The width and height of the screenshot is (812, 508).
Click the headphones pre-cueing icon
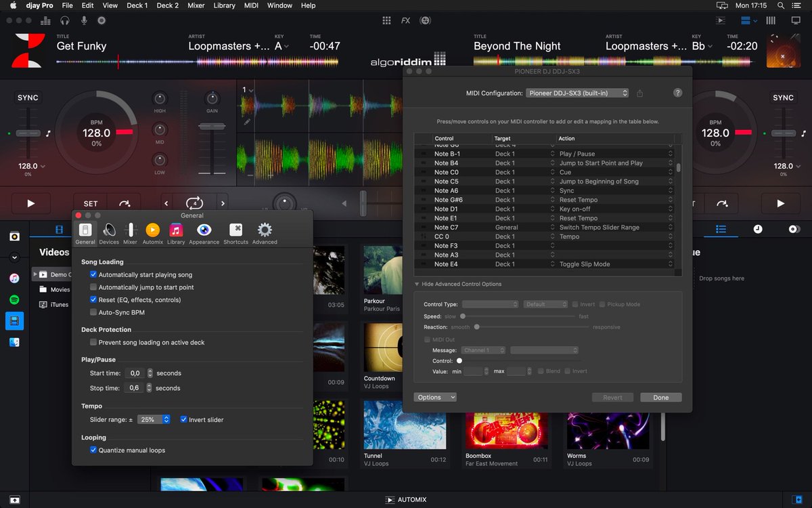coord(66,20)
